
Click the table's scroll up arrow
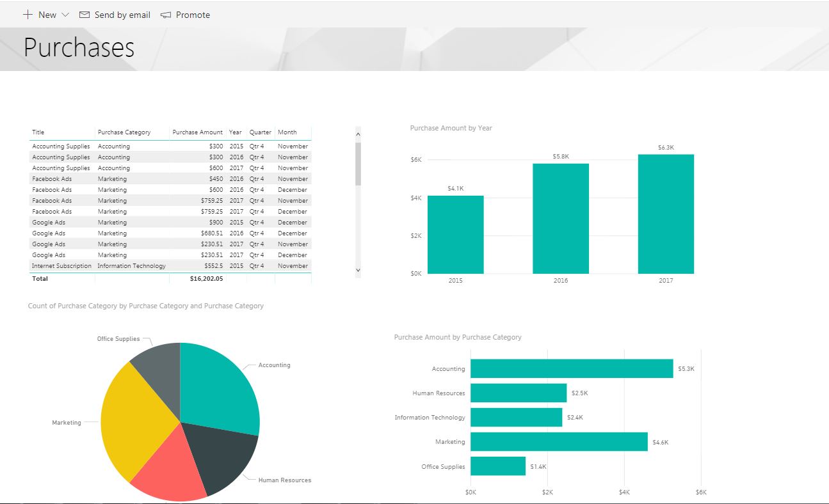coord(358,134)
